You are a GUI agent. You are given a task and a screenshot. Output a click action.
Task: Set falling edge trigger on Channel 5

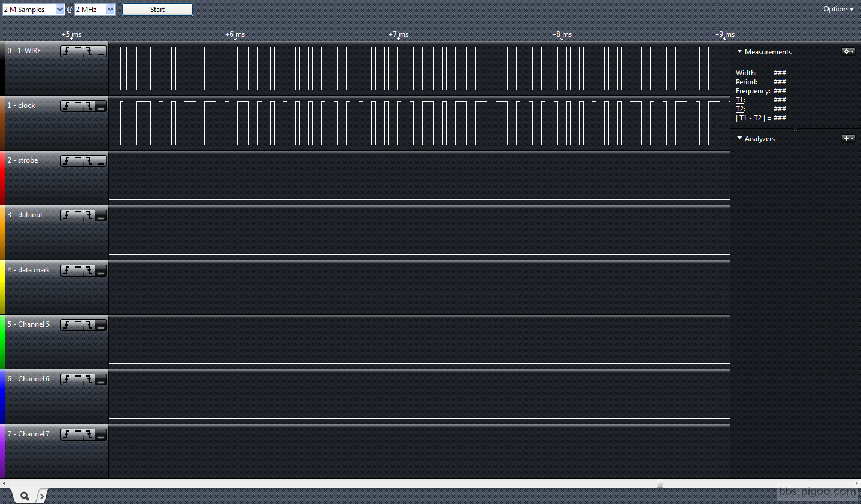[x=89, y=325]
